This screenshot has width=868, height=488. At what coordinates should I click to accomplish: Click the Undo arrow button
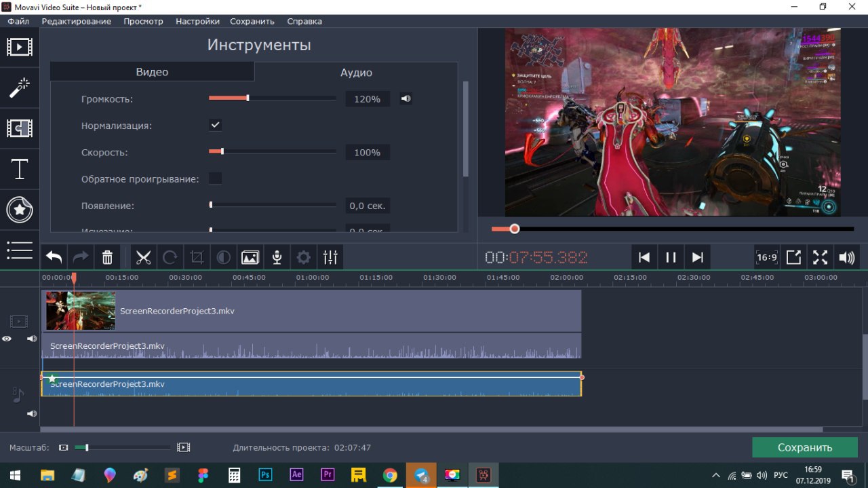[54, 257]
